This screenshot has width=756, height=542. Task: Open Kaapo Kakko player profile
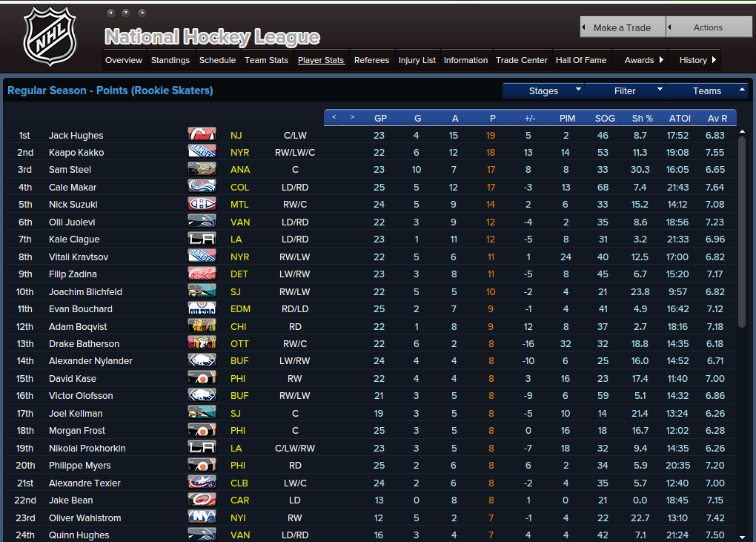[x=76, y=153]
